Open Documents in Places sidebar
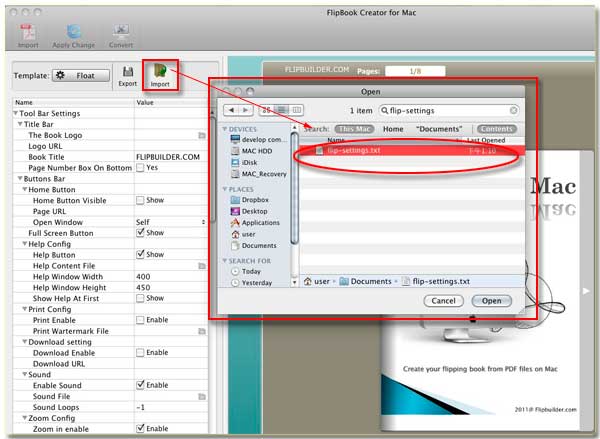This screenshot has width=600, height=439. (253, 245)
